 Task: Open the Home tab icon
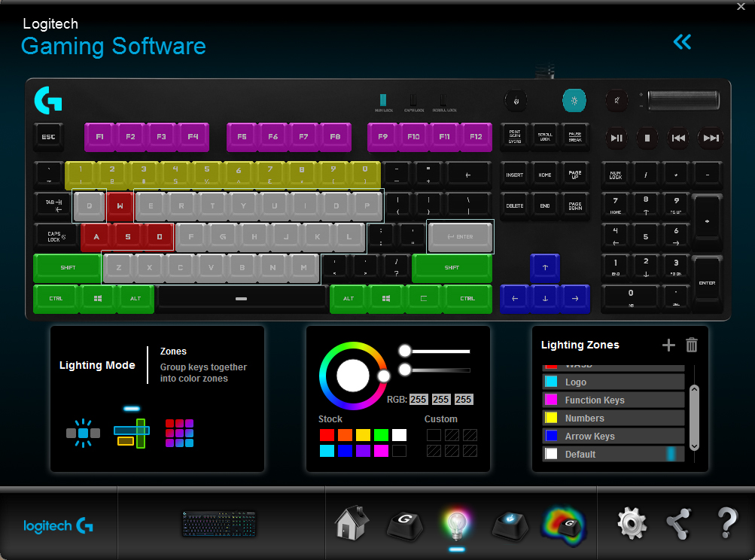pos(352,523)
